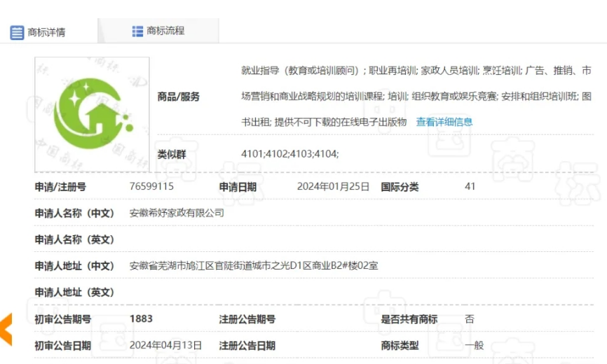
Task: Click the 注册公告日期 label
Action: (247, 346)
